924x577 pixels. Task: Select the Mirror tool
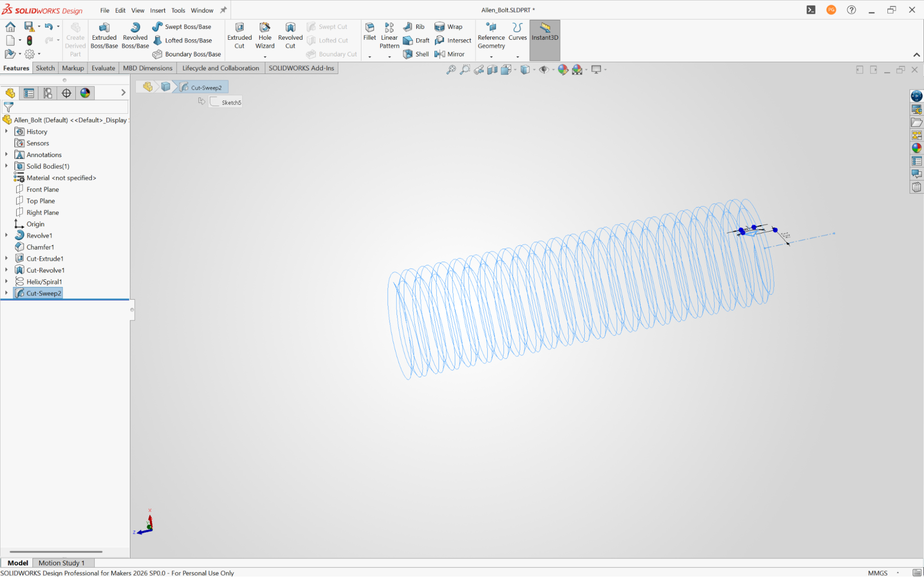(x=449, y=54)
